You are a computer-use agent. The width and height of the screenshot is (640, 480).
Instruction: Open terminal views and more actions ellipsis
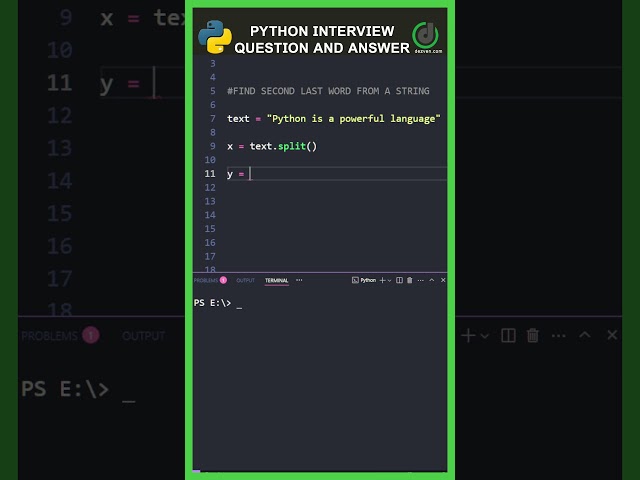[421, 280]
